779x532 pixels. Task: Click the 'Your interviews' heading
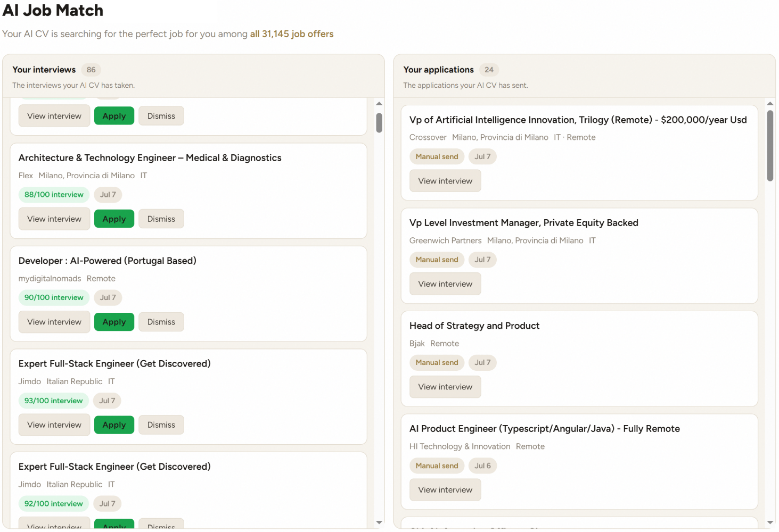pos(44,70)
